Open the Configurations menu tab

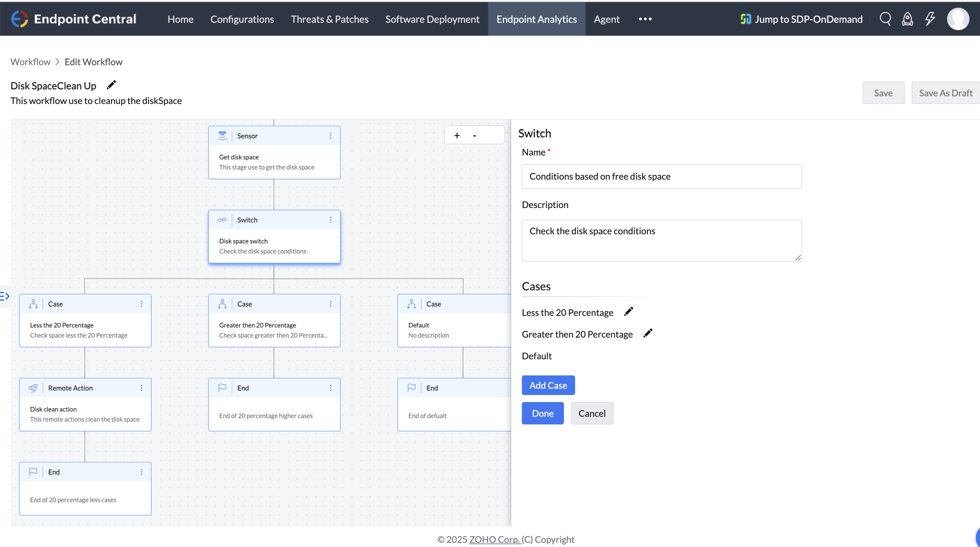click(x=242, y=19)
